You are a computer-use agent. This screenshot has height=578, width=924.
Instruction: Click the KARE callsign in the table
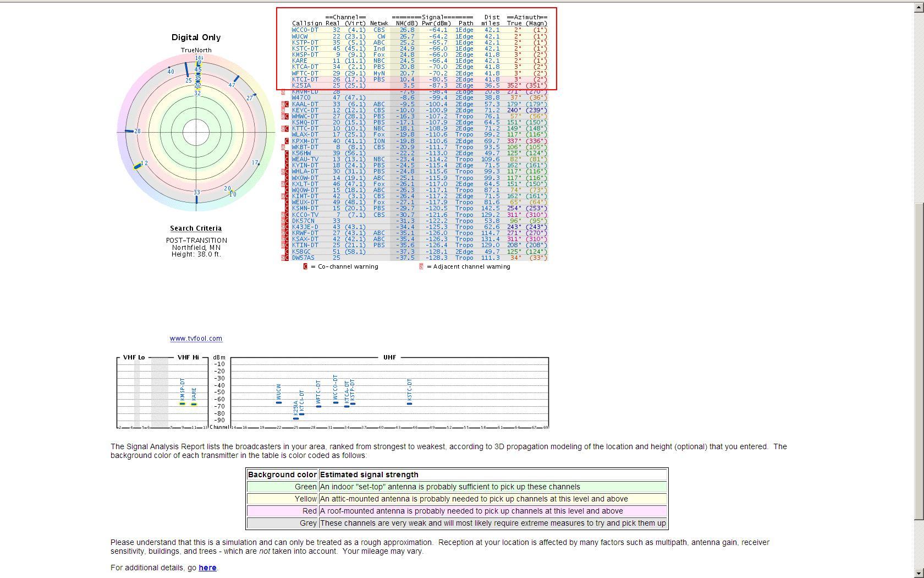pyautogui.click(x=300, y=61)
